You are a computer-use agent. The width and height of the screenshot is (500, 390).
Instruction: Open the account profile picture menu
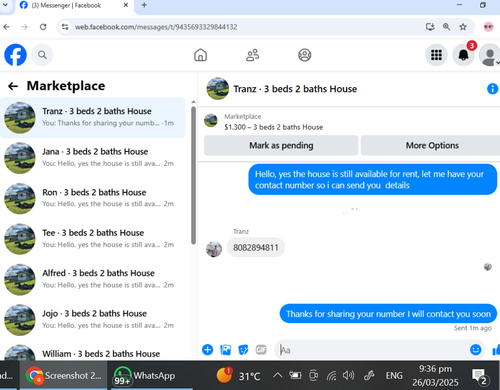click(489, 55)
